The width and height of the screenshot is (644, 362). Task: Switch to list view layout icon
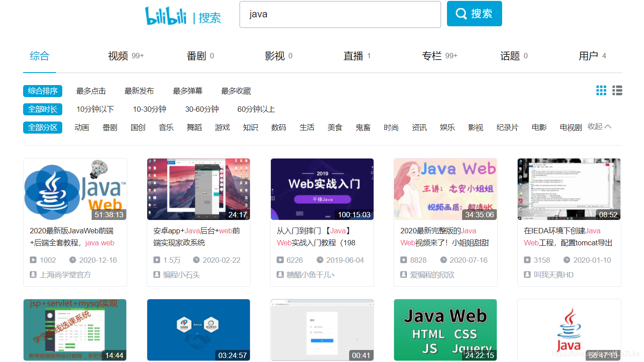pyautogui.click(x=617, y=91)
